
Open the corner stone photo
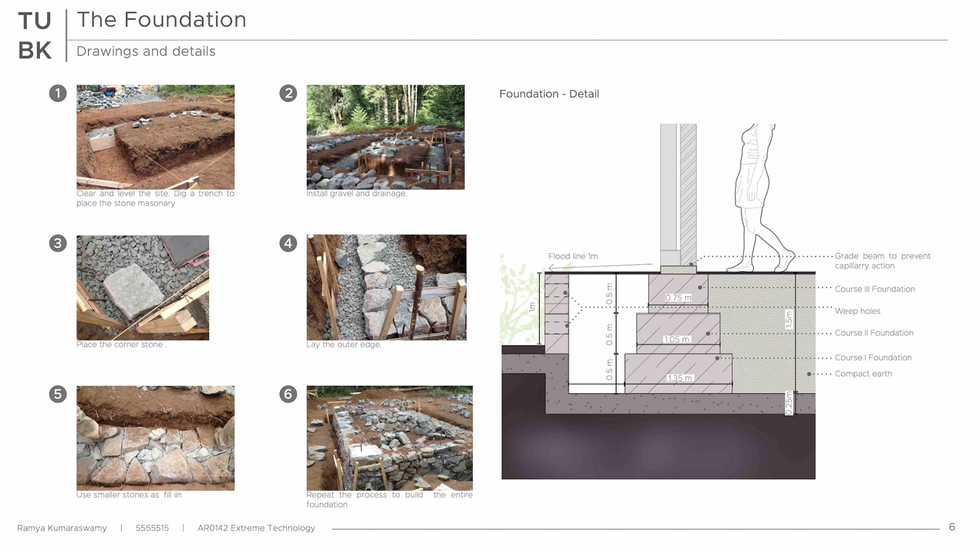(x=142, y=287)
